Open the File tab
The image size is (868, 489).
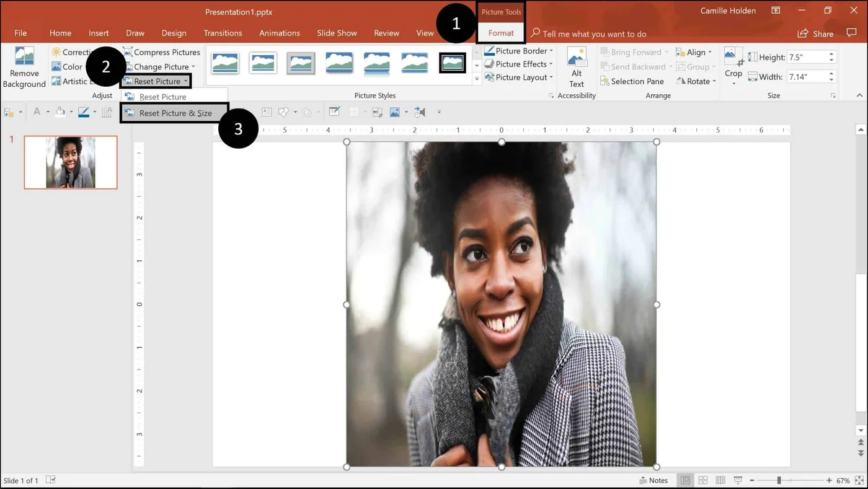[20, 33]
